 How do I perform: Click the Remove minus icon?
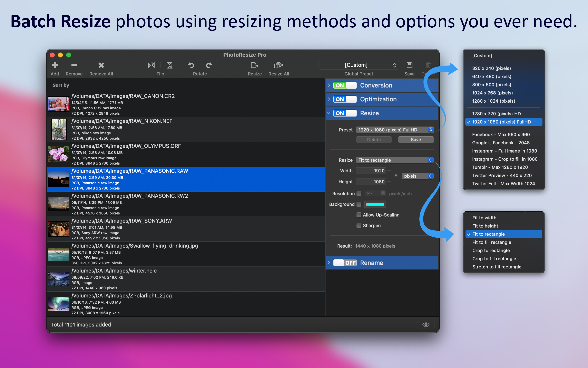coord(74,65)
